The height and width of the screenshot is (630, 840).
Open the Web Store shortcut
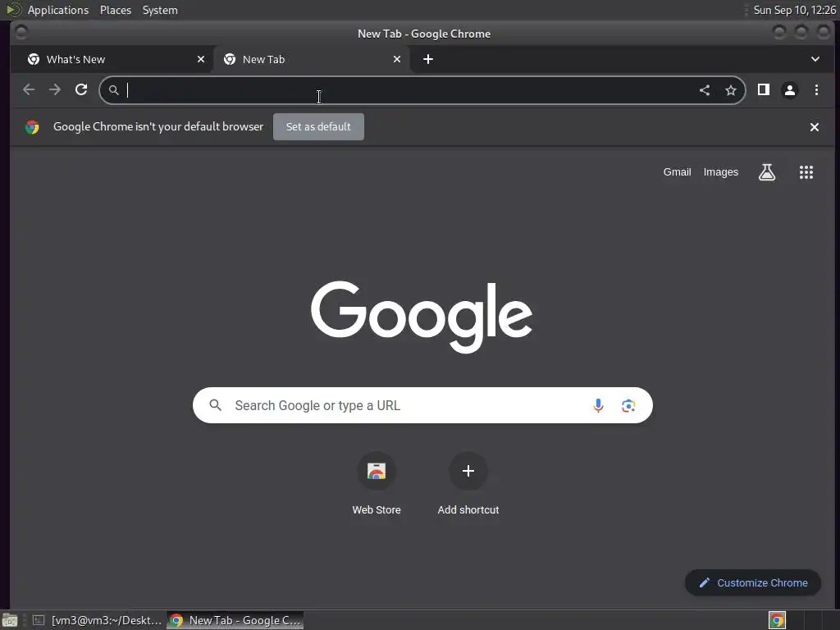[377, 485]
